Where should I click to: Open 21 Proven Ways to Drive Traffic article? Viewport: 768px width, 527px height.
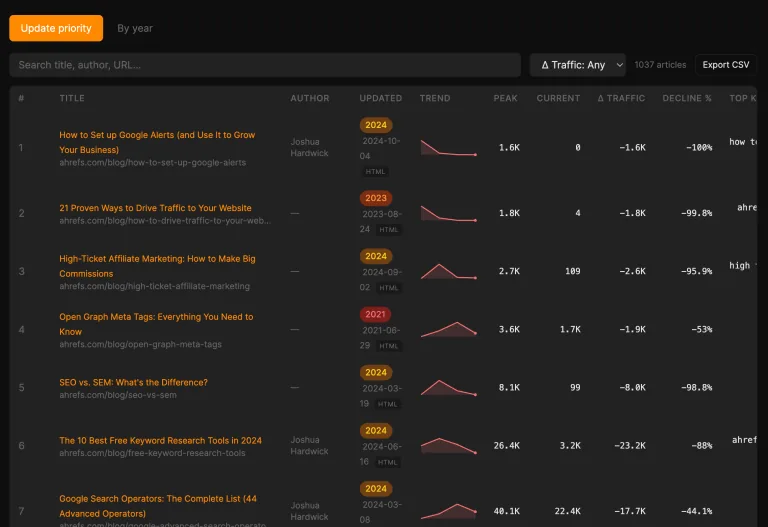click(x=155, y=208)
